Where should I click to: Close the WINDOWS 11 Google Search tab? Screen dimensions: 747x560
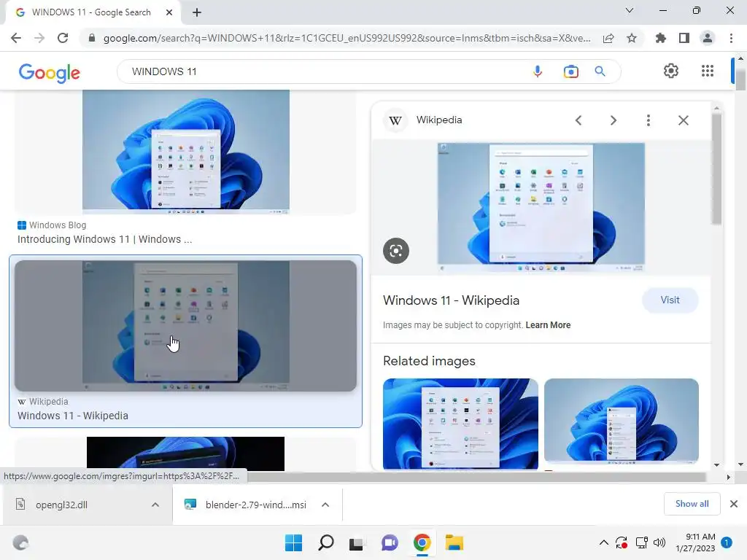pos(169,12)
